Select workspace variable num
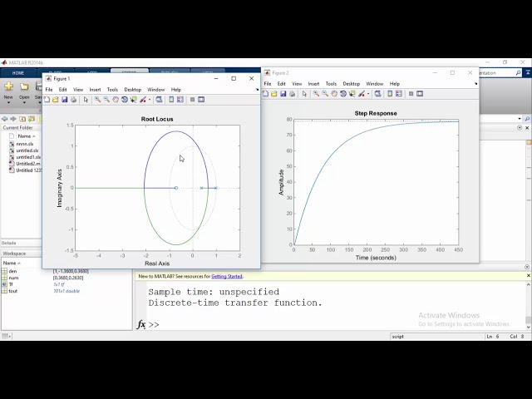532x399 pixels. [x=13, y=278]
